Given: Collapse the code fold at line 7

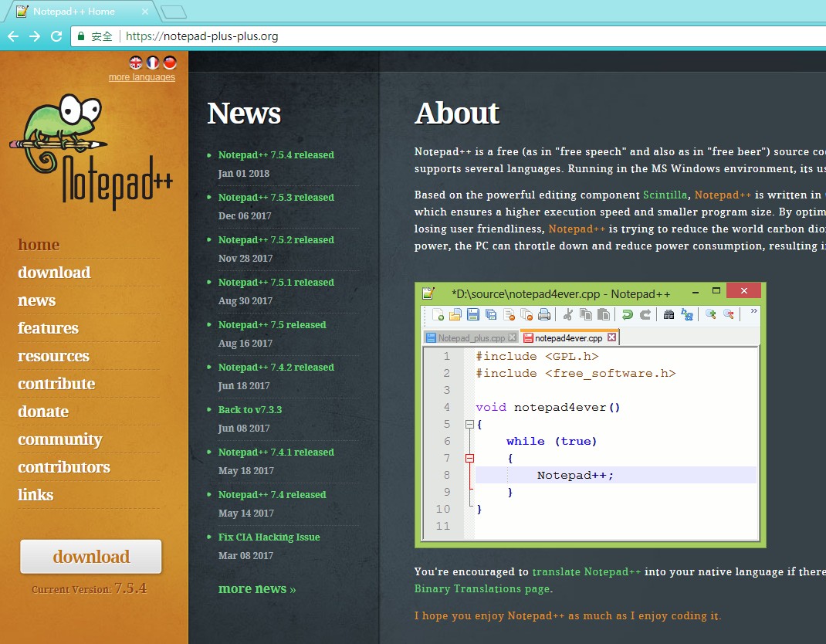Looking at the screenshot, I should pos(470,457).
